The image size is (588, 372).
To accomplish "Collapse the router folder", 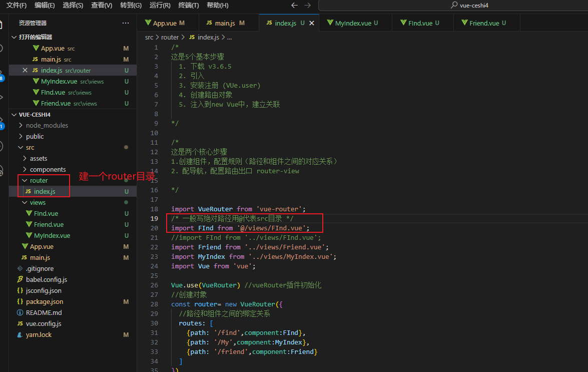I will point(73,180).
